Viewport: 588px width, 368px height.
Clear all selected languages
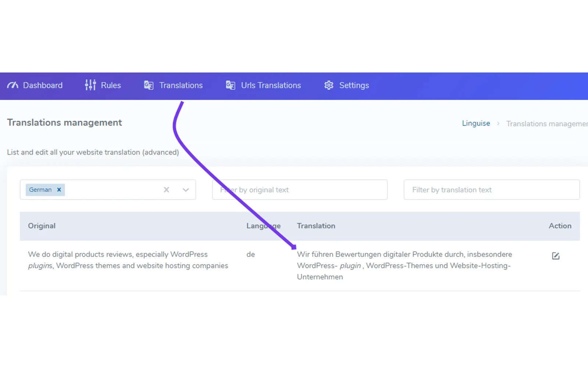[x=166, y=190]
